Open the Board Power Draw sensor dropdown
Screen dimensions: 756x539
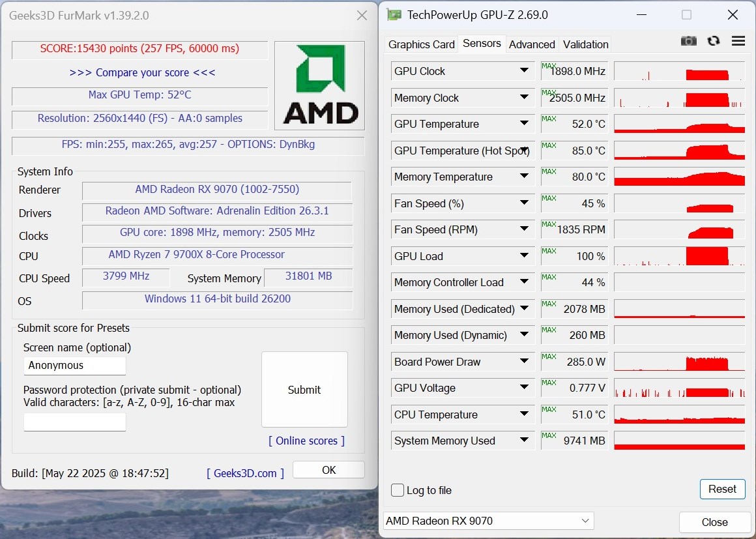524,362
